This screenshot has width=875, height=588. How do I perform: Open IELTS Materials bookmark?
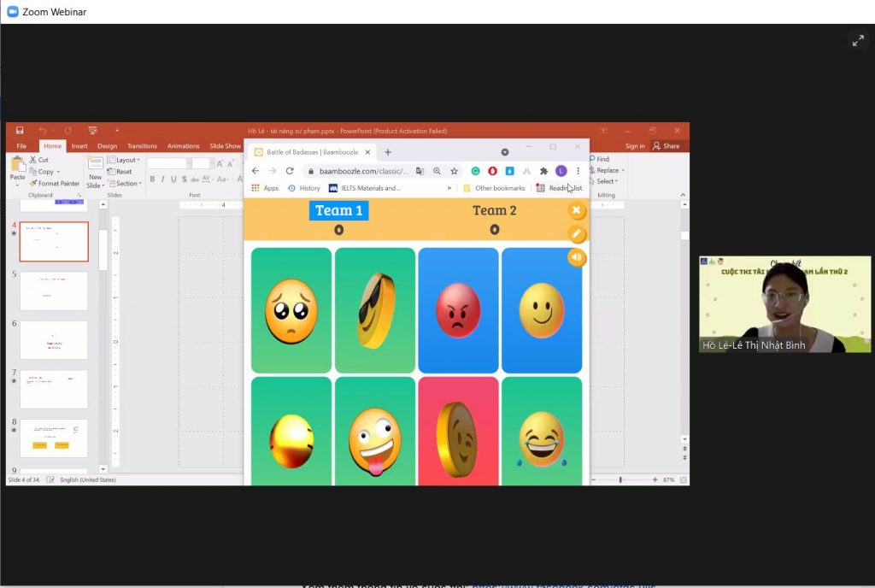point(365,188)
